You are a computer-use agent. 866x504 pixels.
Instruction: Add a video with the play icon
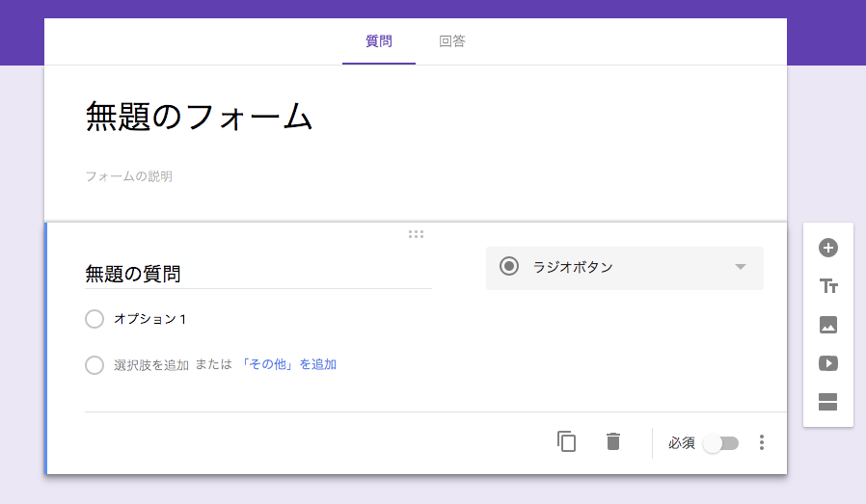coord(827,363)
